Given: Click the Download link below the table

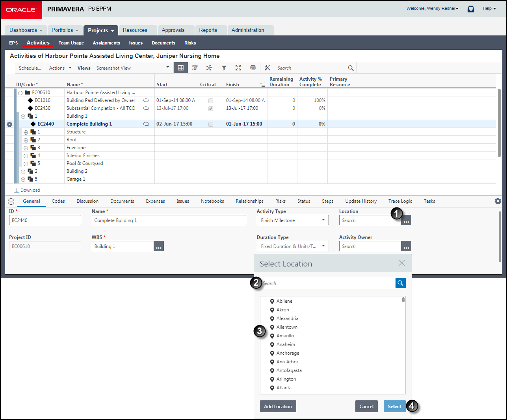Looking at the screenshot, I should coord(27,190).
